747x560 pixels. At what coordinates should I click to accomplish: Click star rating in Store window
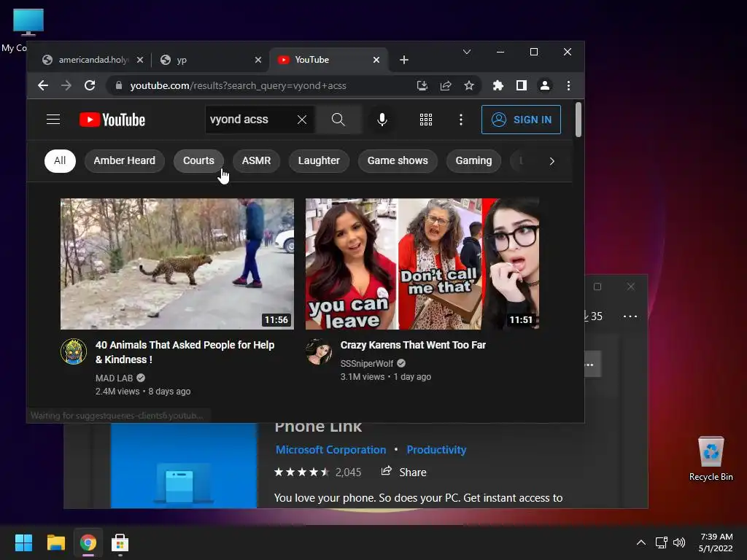pyautogui.click(x=302, y=472)
